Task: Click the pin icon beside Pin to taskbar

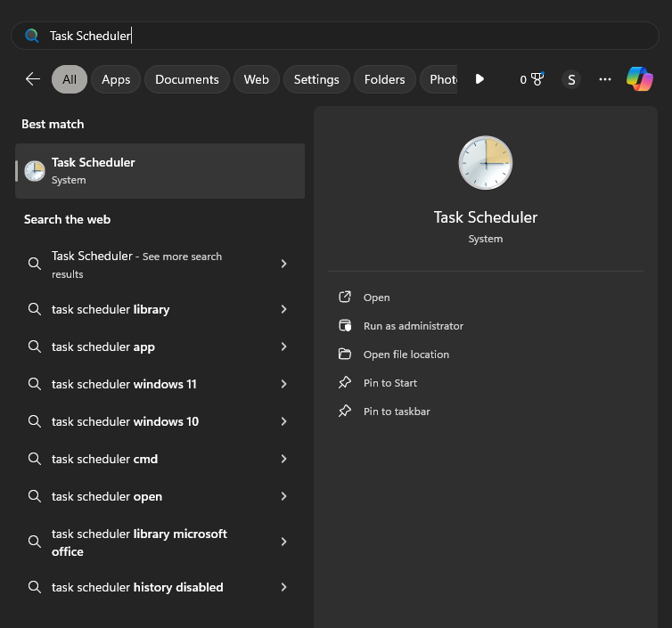Action: tap(345, 412)
